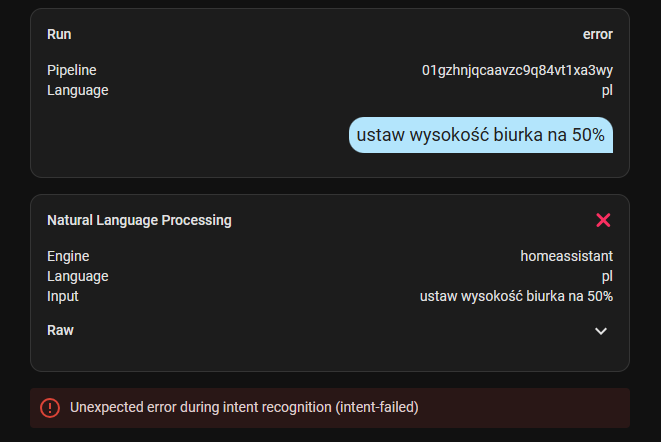The width and height of the screenshot is (661, 442).
Task: Click the Language label in Run card
Action: (78, 90)
